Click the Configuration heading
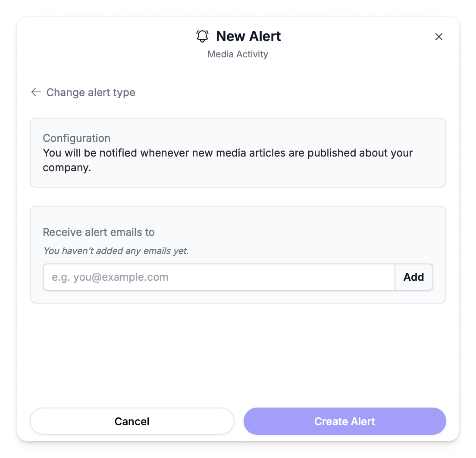 click(x=77, y=138)
